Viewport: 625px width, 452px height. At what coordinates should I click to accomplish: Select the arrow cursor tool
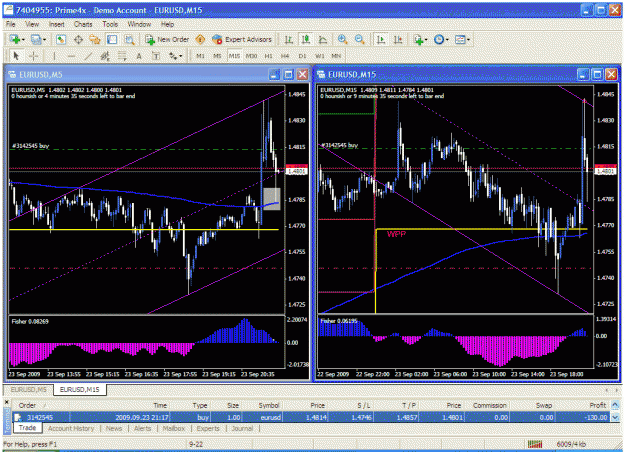[16, 56]
